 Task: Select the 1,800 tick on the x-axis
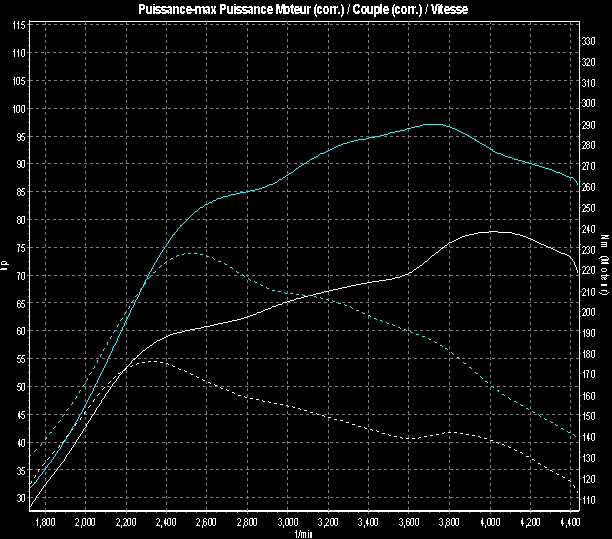coord(44,521)
